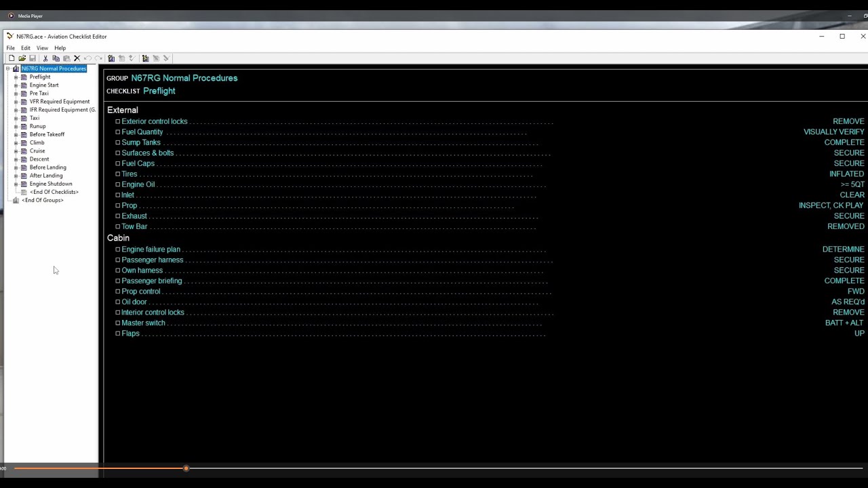868x488 pixels.
Task: Click the Delete X toolbar icon
Action: (77, 58)
